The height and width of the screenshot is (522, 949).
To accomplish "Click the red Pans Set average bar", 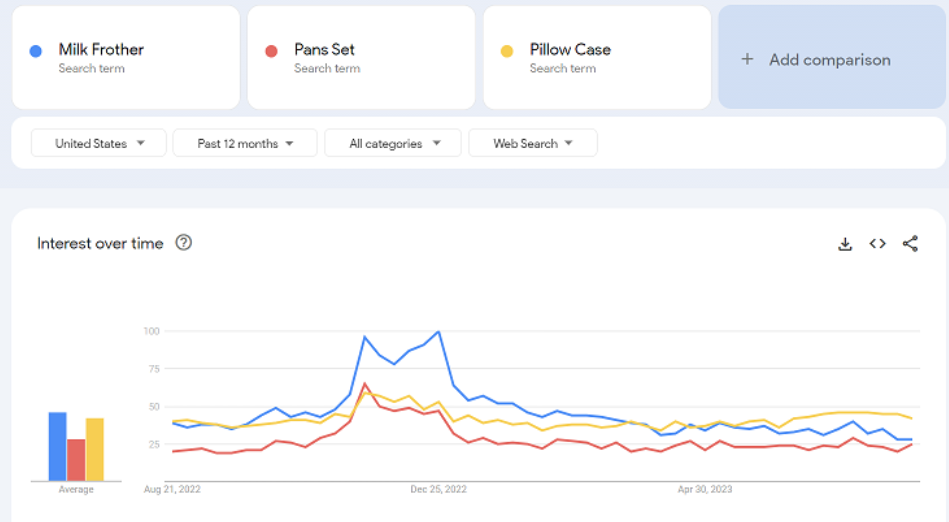I will pos(76,460).
